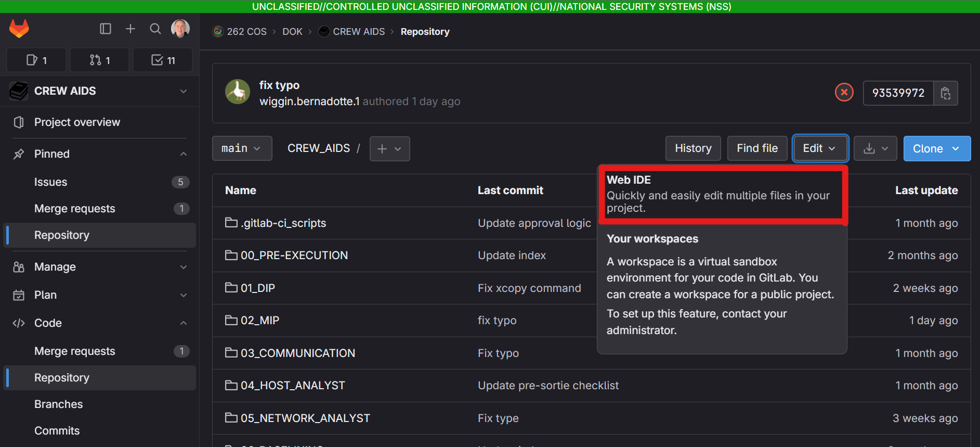The image size is (980, 447).
Task: View failed pipeline status icon
Action: click(844, 93)
